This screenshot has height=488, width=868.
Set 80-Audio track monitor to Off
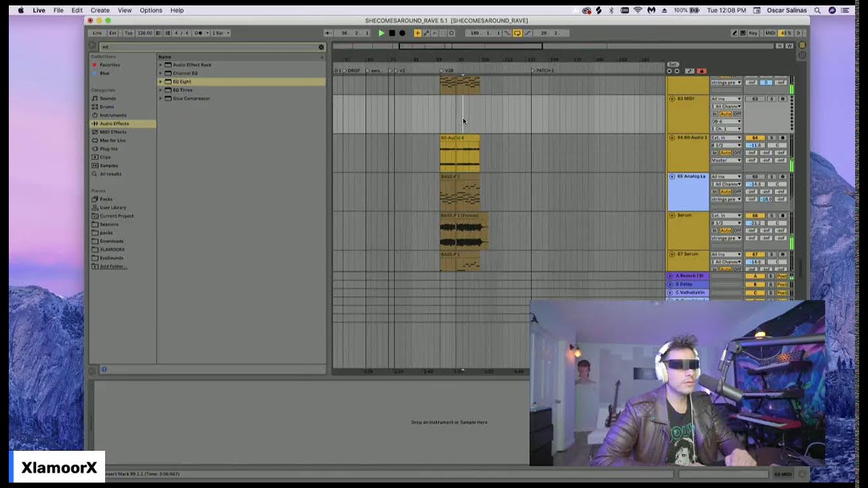[x=737, y=152]
